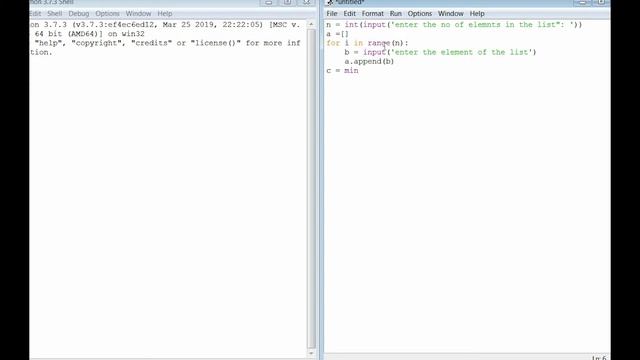This screenshot has width=640, height=360.
Task: Open Options menu in Python Shell window
Action: point(107,13)
